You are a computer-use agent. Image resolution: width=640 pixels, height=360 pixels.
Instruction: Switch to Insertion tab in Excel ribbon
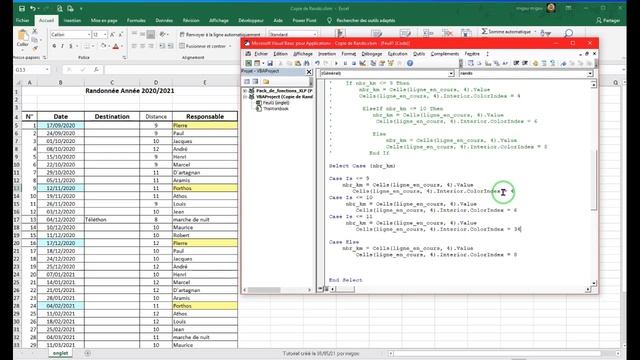tap(72, 20)
